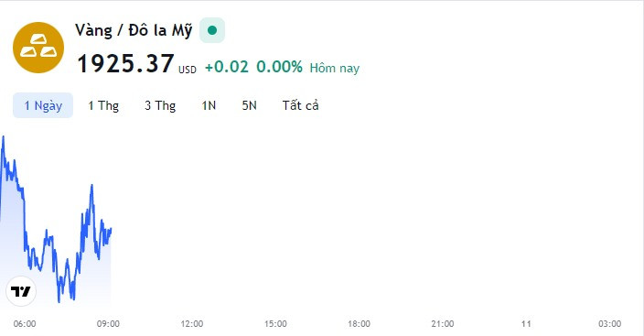
Task: Select the 1N yearly range
Action: coord(209,105)
